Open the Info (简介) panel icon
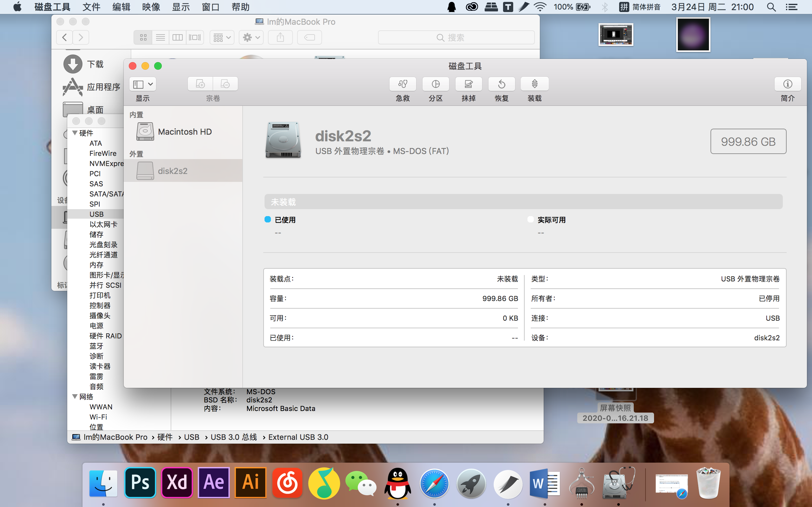 click(787, 84)
